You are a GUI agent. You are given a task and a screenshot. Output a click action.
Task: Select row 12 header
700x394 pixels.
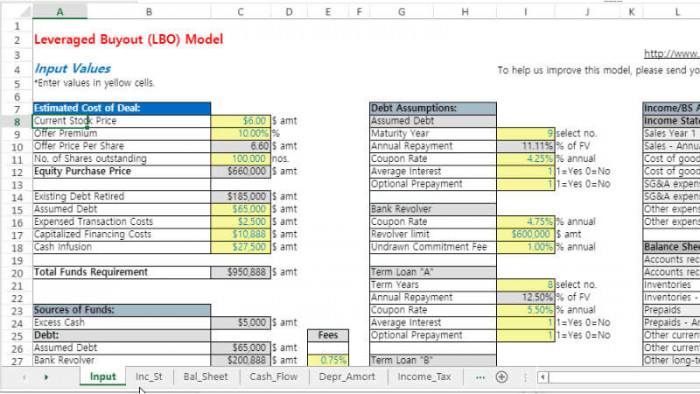click(x=17, y=172)
